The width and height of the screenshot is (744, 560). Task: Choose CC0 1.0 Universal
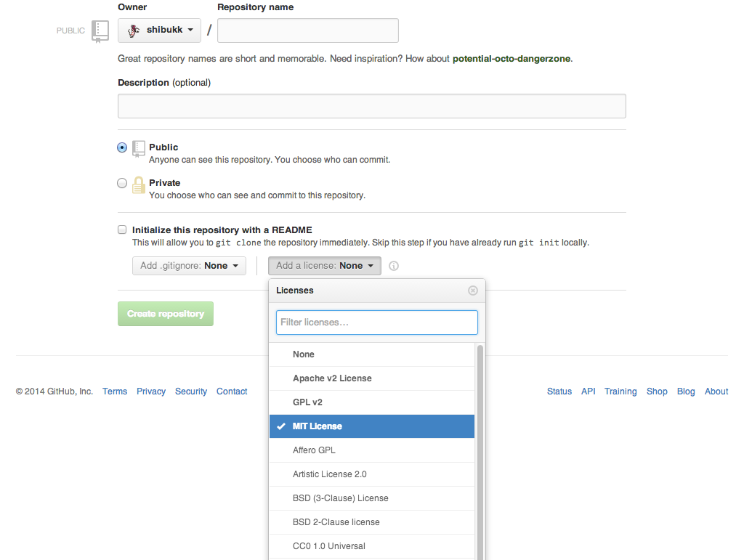click(371, 546)
